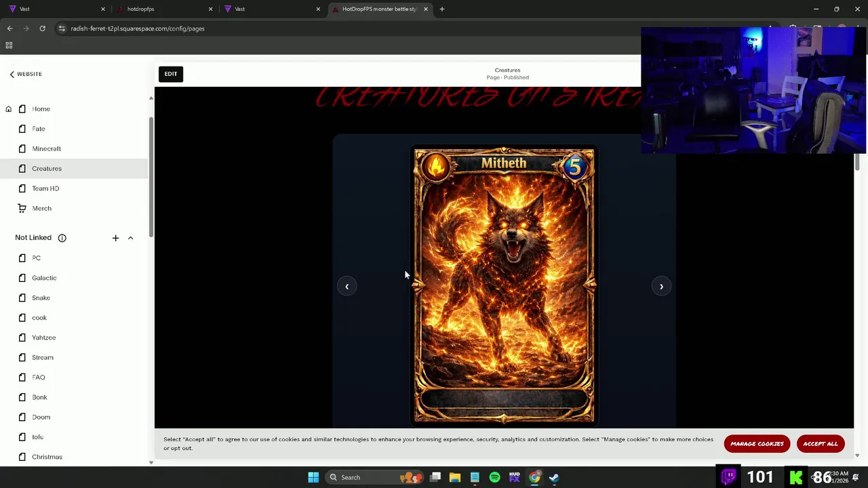868x488 pixels.
Task: Click the page preview vertical scrollbar thumb
Action: coord(857,162)
